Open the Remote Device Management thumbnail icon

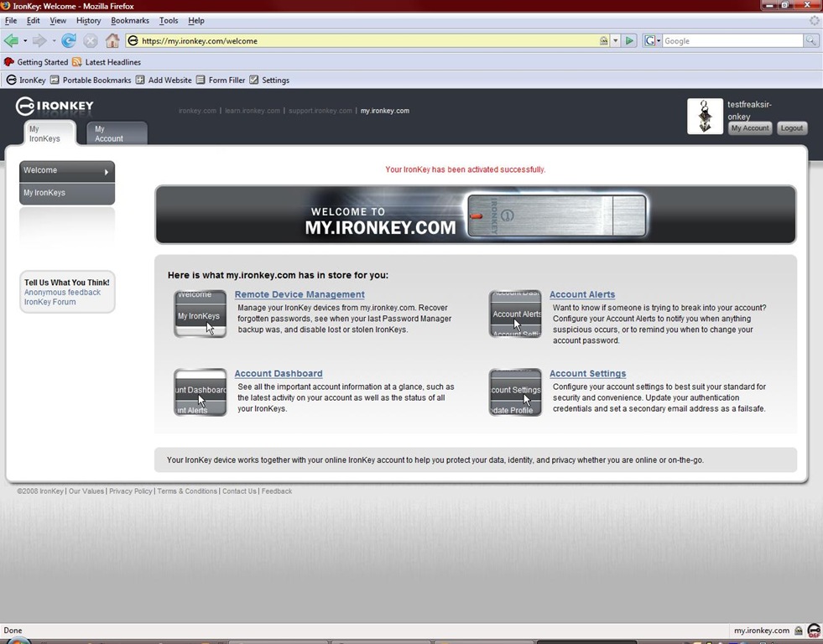click(200, 314)
